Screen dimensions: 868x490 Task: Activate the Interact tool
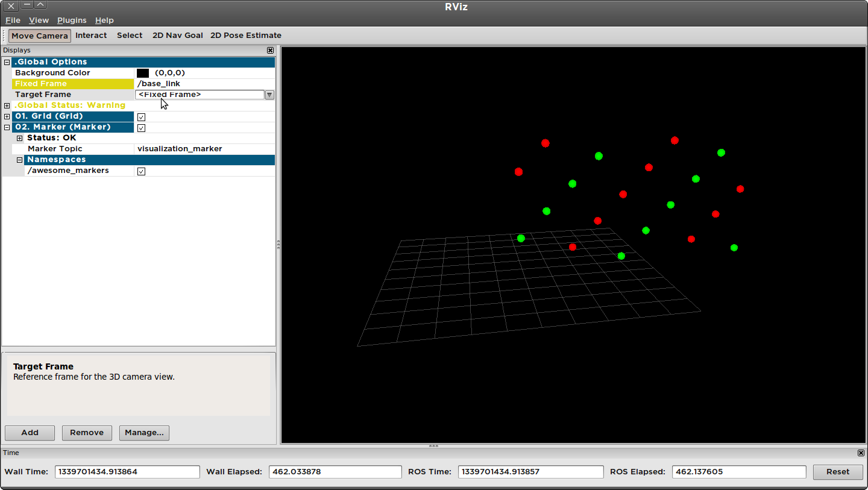(x=91, y=35)
